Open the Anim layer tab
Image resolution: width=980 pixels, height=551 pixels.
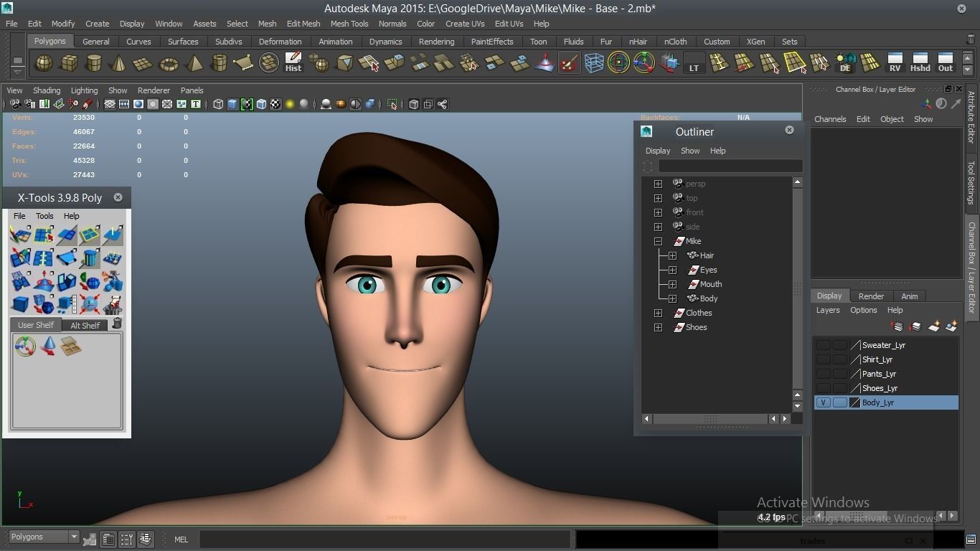pos(910,296)
